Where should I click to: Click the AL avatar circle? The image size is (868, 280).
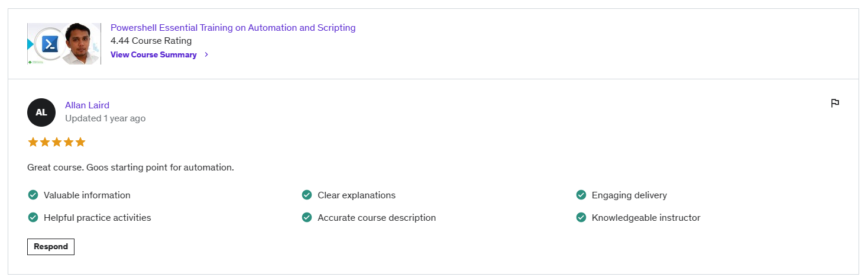tap(41, 112)
